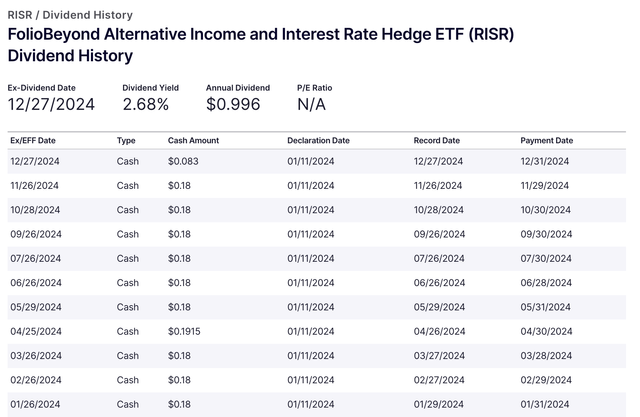Click the Record Date column header
This screenshot has width=640, height=417.
pos(437,140)
